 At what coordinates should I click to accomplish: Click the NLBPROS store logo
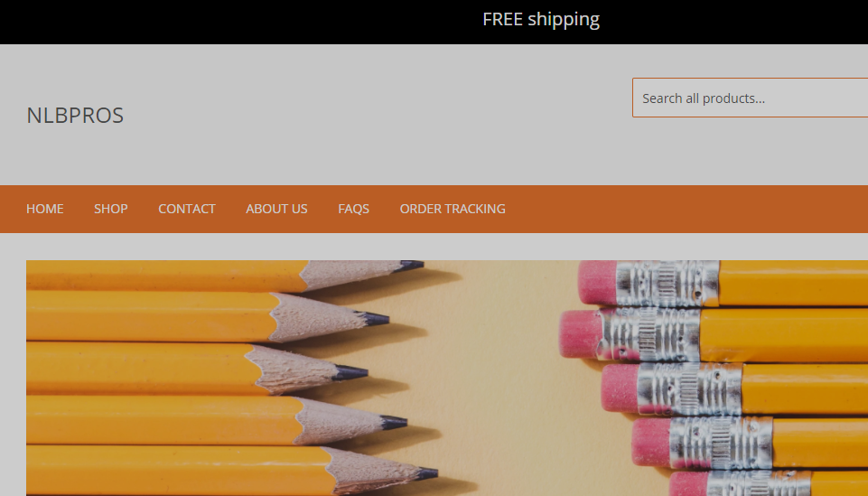pos(75,115)
